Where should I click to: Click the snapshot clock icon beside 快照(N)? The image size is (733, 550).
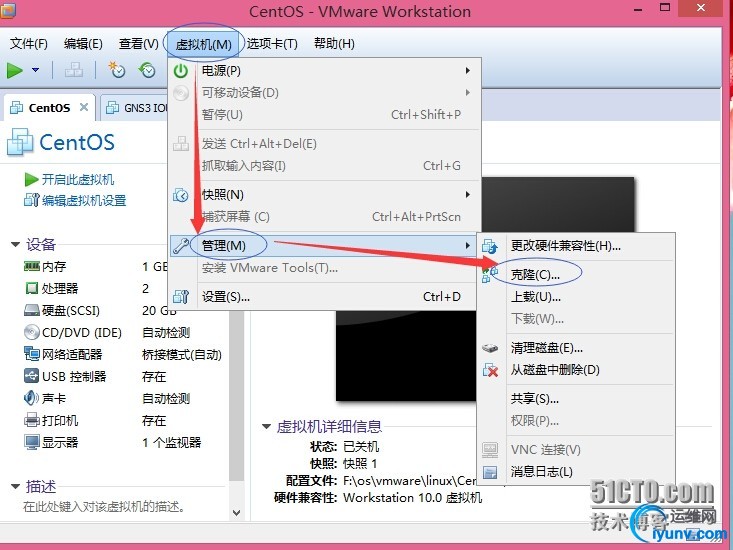(x=181, y=195)
